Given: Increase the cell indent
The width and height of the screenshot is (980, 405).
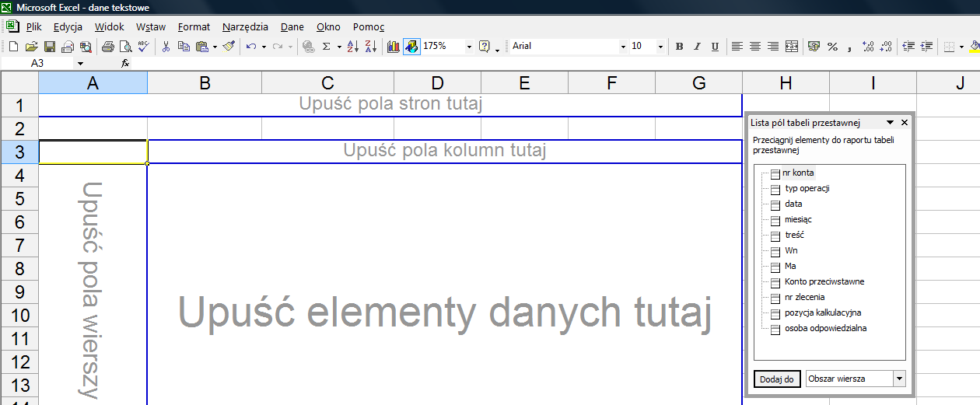Looking at the screenshot, I should [927, 47].
